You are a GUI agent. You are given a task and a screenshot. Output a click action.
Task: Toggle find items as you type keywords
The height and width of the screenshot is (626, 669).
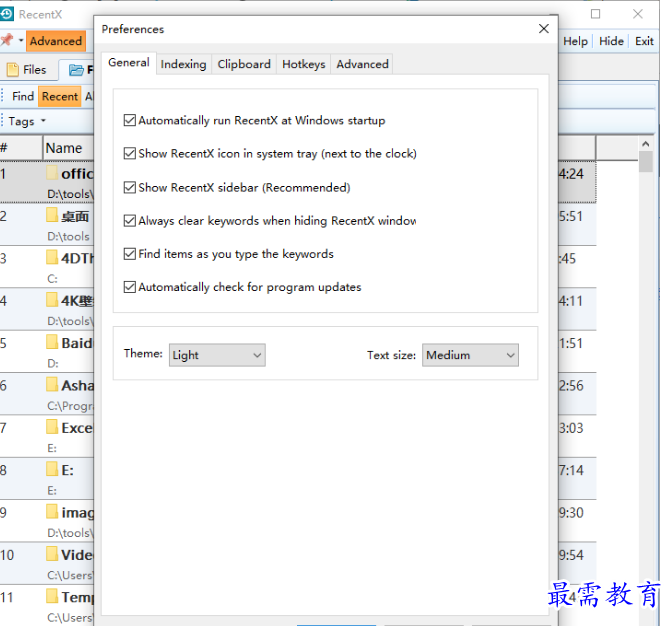(130, 254)
